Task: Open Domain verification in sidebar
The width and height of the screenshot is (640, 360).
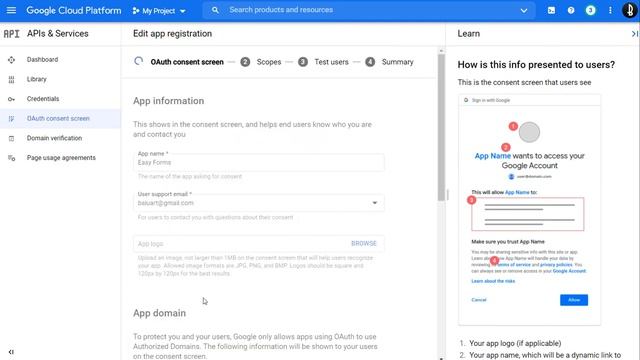Action: pyautogui.click(x=60, y=138)
